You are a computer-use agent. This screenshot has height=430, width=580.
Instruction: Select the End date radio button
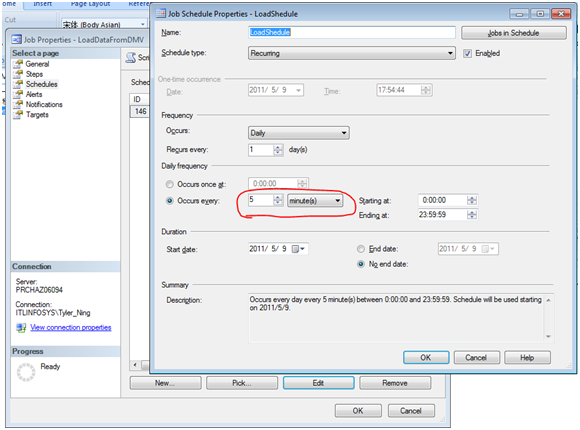pos(361,249)
